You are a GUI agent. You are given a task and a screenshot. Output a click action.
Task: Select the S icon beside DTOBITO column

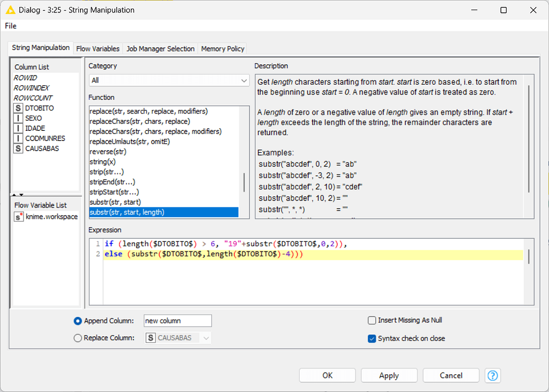[x=19, y=108]
